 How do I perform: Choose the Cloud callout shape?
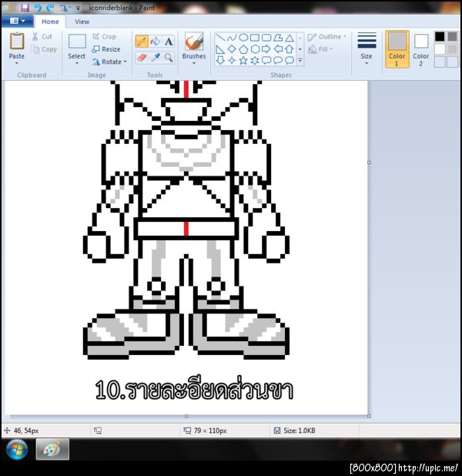pyautogui.click(x=290, y=60)
